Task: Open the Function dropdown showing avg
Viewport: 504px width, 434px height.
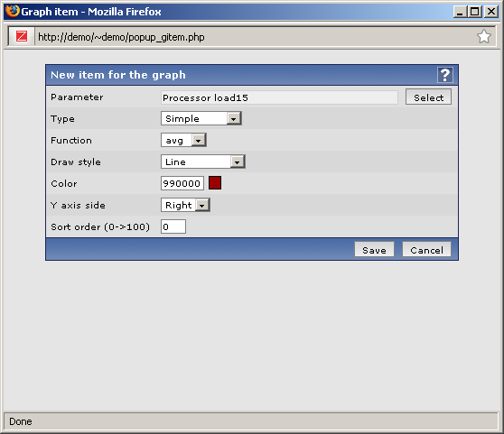Action: 183,140
